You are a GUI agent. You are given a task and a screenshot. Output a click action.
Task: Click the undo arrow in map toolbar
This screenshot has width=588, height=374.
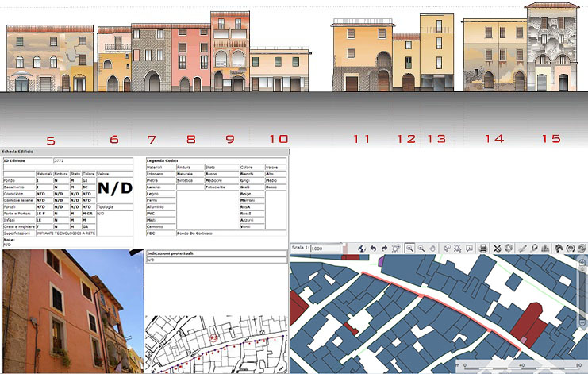pyautogui.click(x=373, y=249)
